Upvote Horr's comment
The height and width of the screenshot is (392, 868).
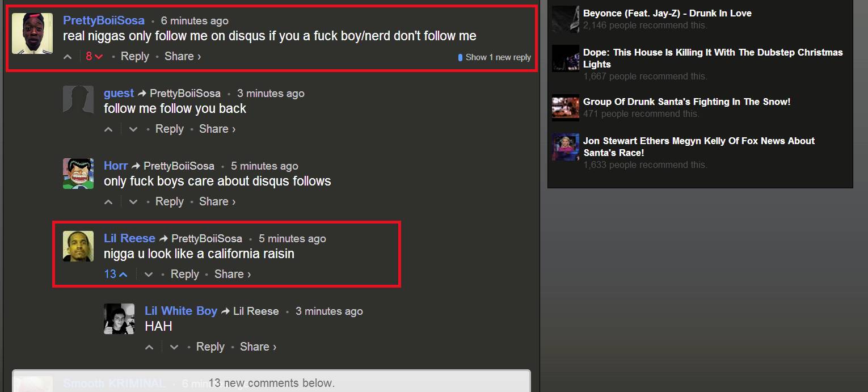108,202
